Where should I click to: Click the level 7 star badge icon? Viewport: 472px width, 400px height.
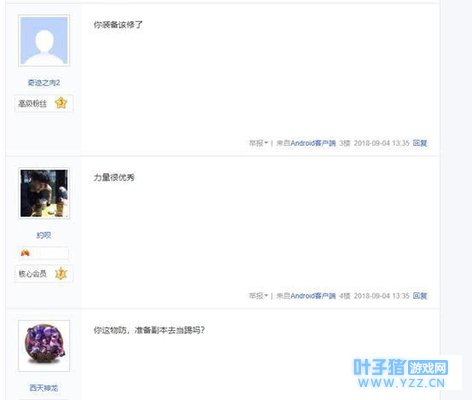(x=61, y=273)
